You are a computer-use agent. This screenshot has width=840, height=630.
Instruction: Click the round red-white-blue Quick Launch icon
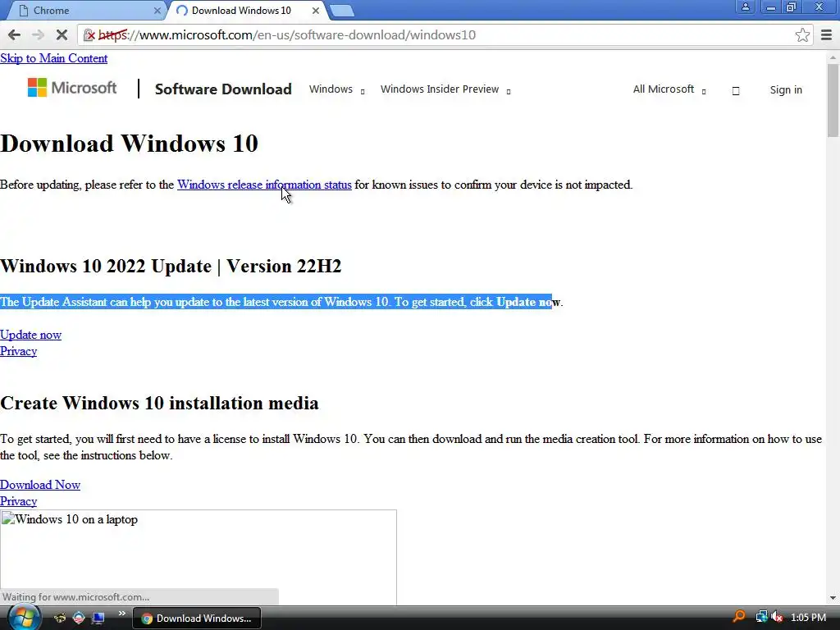pos(79,618)
